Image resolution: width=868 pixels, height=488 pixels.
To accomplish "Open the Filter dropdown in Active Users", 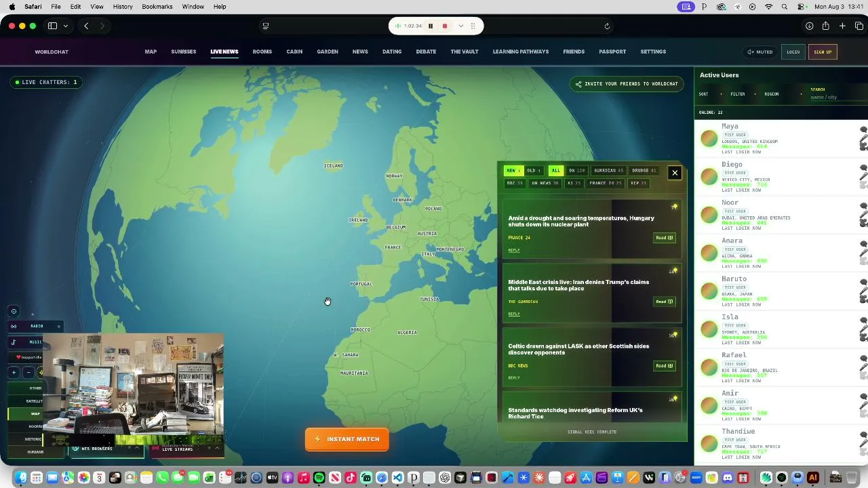I will pyautogui.click(x=744, y=94).
